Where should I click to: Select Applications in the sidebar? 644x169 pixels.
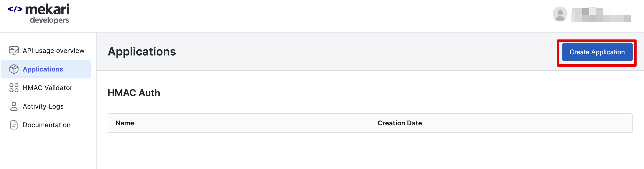pos(43,69)
